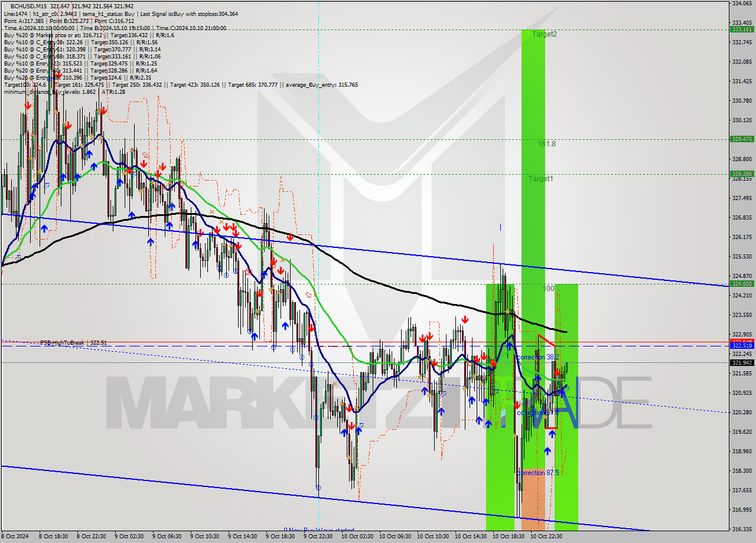Click the '10 Oct 06:30' time axis label
This screenshot has height=543, width=756.
pos(394,537)
